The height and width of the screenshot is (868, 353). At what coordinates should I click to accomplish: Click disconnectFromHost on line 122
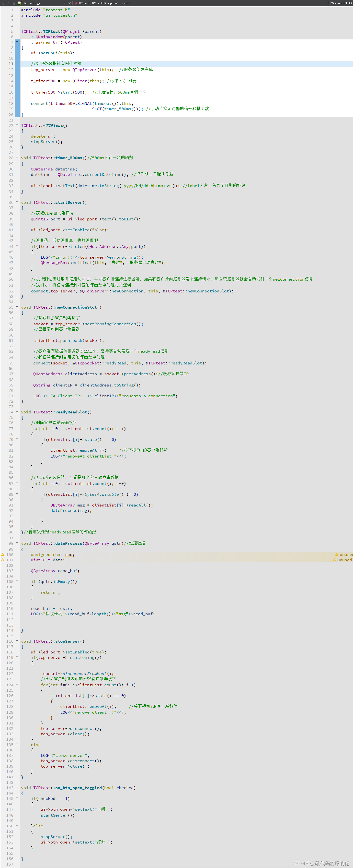point(84,674)
